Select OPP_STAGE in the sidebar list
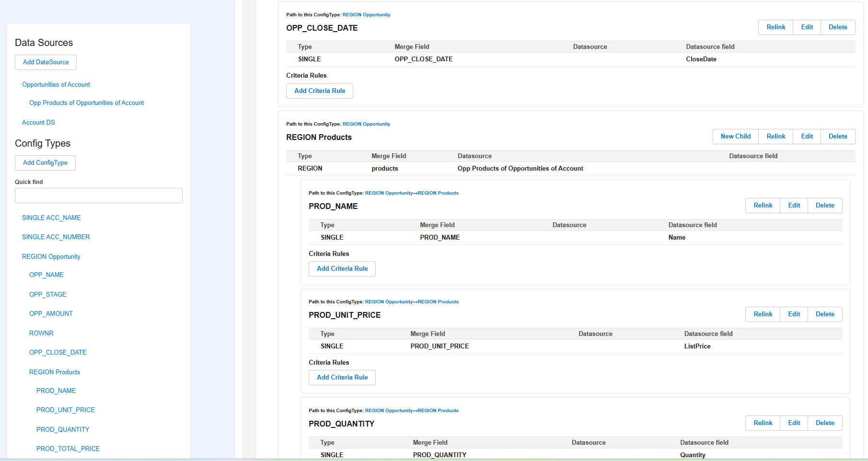 (x=48, y=295)
